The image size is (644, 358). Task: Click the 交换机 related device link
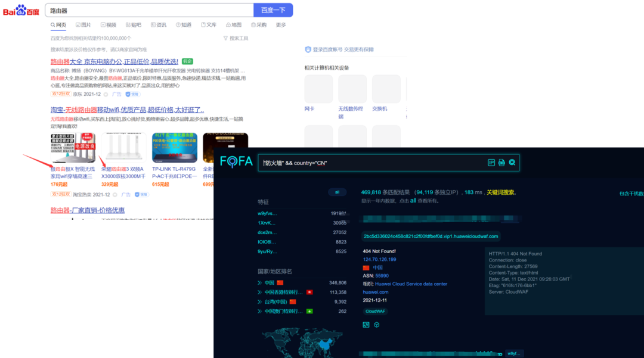[379, 108]
